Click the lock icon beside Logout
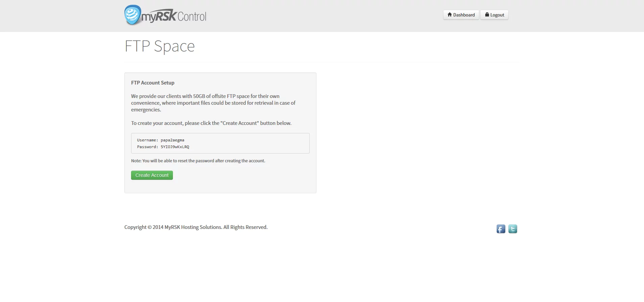Screen dimensions: 644x302 (x=487, y=14)
